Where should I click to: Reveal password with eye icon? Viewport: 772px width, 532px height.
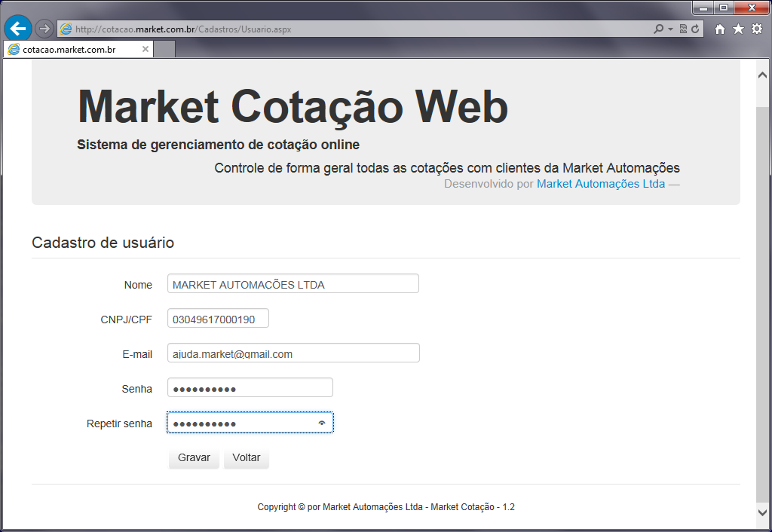[322, 423]
